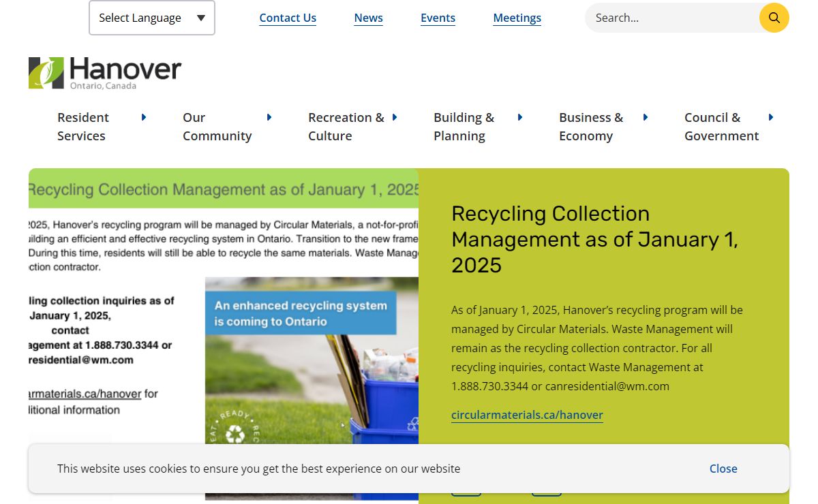This screenshot has height=504, width=818.
Task: Expand the Our Community submenu arrow
Action: 269,117
